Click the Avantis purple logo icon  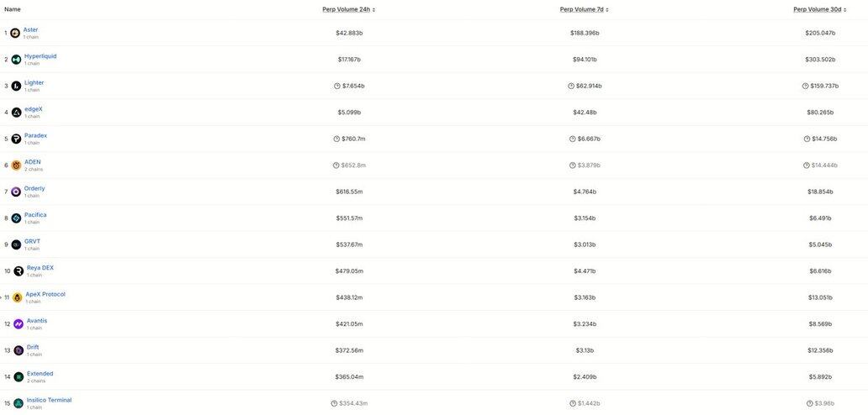(19, 323)
